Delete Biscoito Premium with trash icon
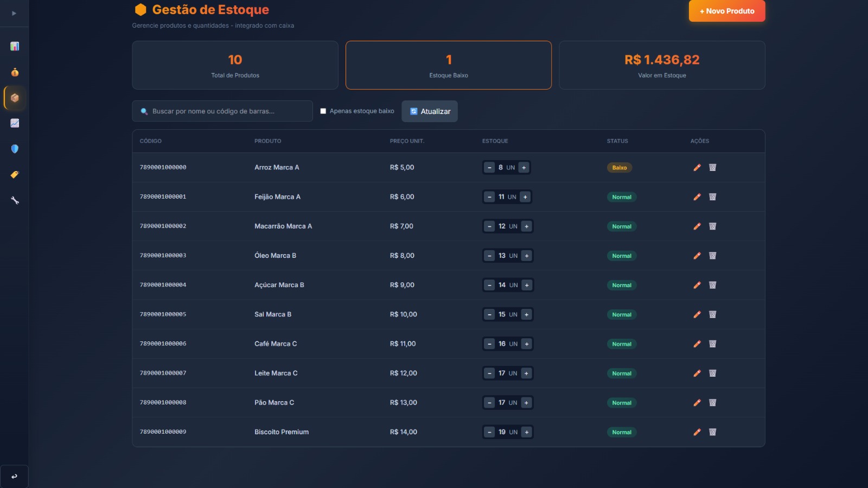The width and height of the screenshot is (868, 488). 713,432
